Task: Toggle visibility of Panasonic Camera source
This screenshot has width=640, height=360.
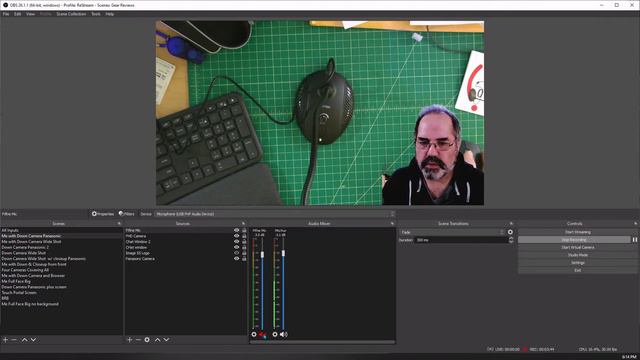Action: [236, 258]
